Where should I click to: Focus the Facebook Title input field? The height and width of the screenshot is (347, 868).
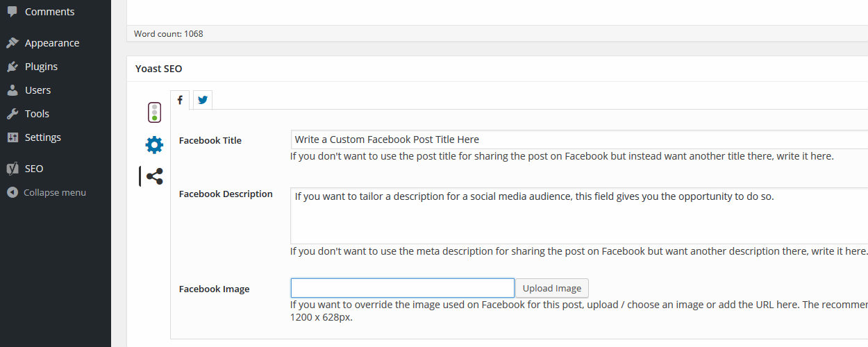(579, 139)
